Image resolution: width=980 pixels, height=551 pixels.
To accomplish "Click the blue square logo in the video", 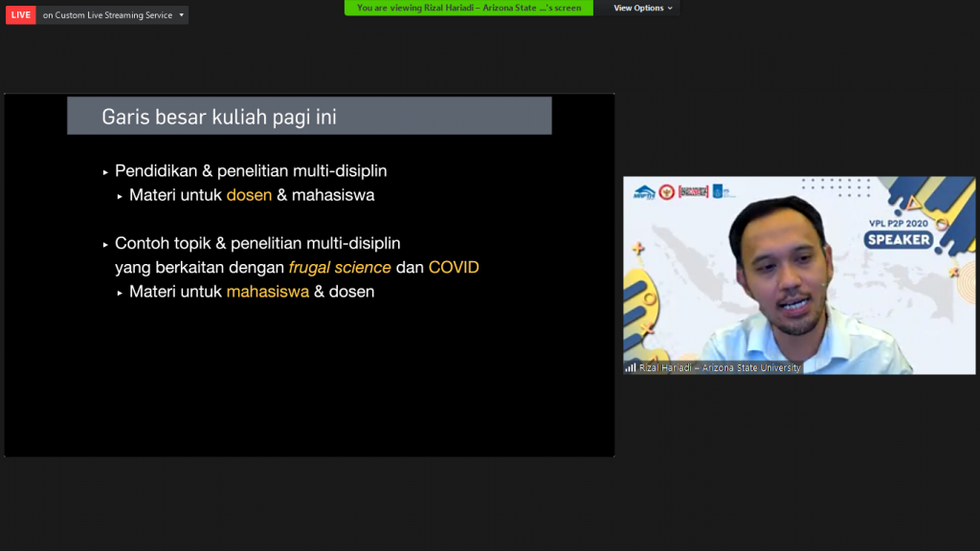I will tap(719, 191).
